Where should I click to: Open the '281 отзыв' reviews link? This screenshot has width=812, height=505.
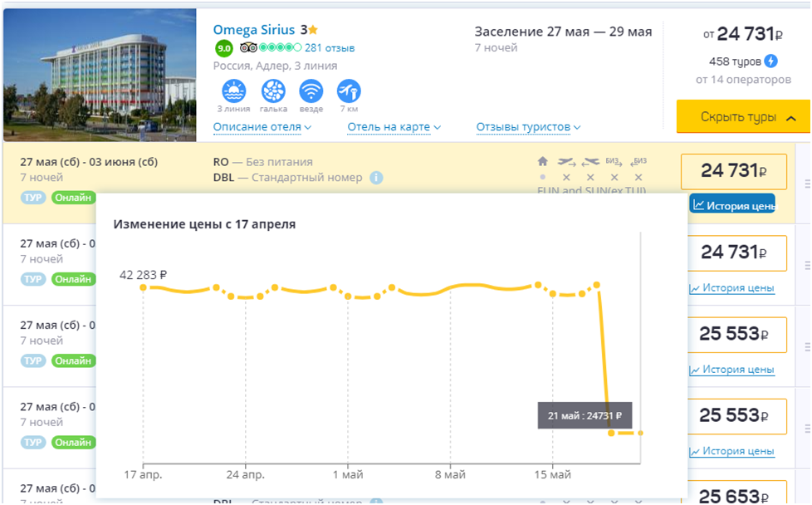coord(329,47)
